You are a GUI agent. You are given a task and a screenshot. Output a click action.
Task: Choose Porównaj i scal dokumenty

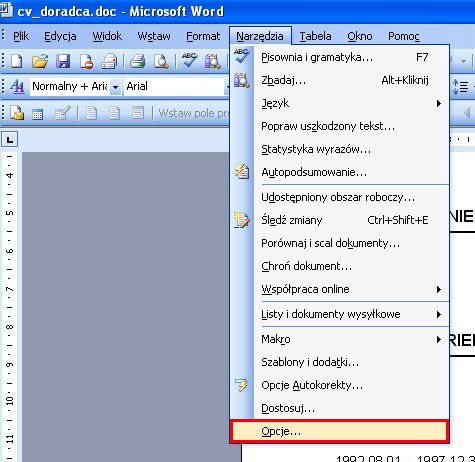point(340,243)
